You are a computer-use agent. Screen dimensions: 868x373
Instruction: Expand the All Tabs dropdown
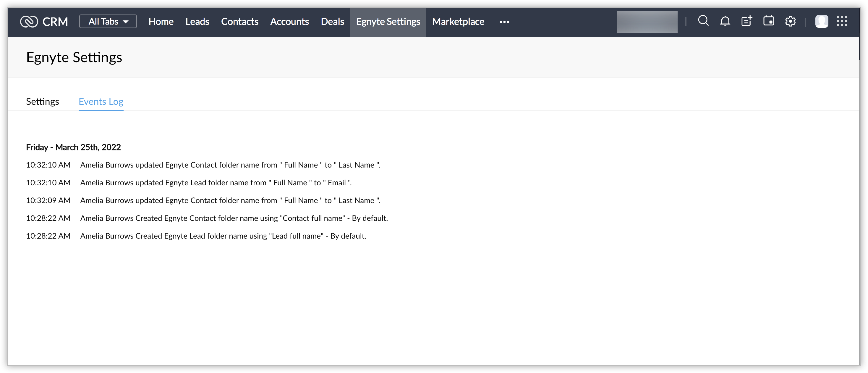[108, 22]
